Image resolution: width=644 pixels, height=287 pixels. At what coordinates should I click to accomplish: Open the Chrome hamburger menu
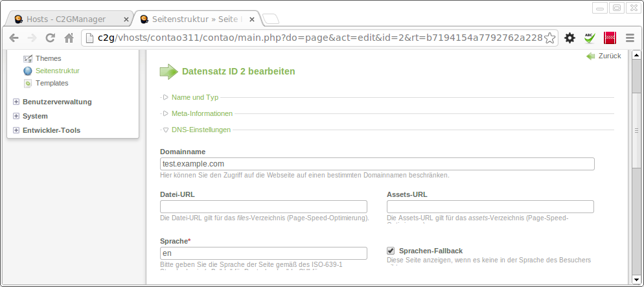(630, 38)
